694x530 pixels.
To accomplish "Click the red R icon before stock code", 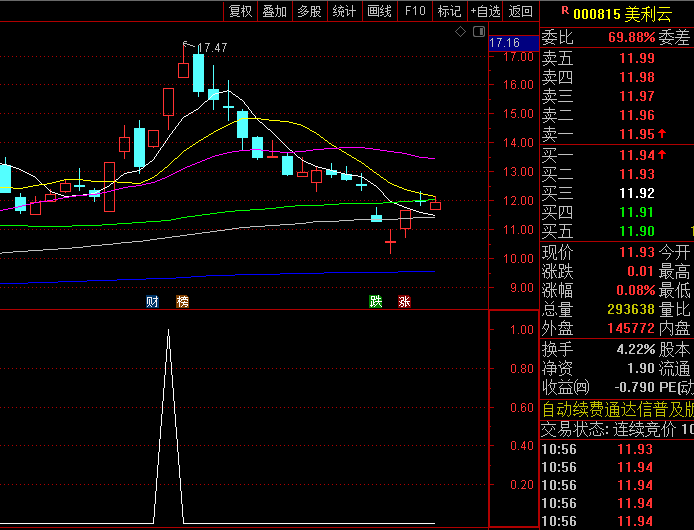I will point(565,11).
